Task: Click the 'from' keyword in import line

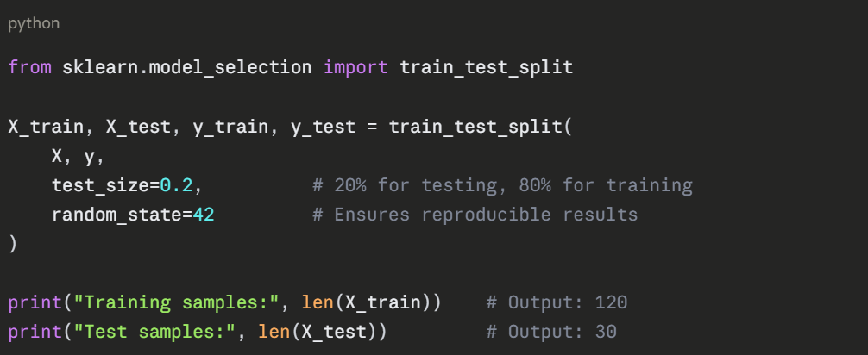Action: click(x=30, y=67)
